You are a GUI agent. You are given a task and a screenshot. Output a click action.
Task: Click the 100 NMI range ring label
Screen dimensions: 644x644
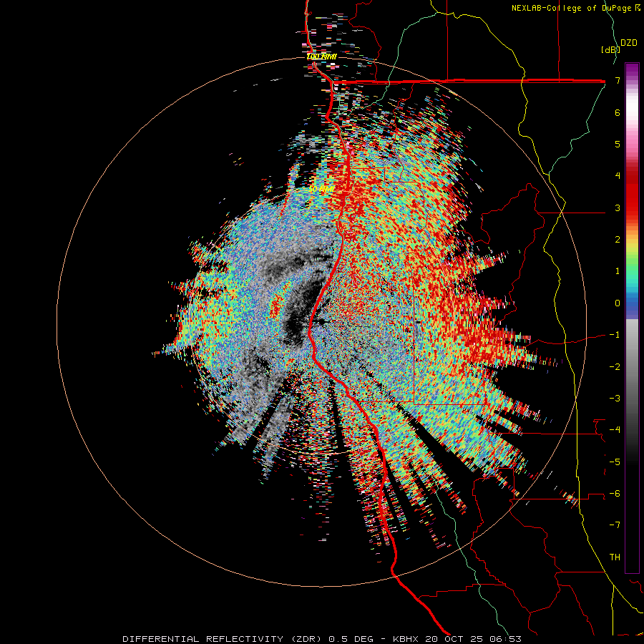tap(321, 57)
